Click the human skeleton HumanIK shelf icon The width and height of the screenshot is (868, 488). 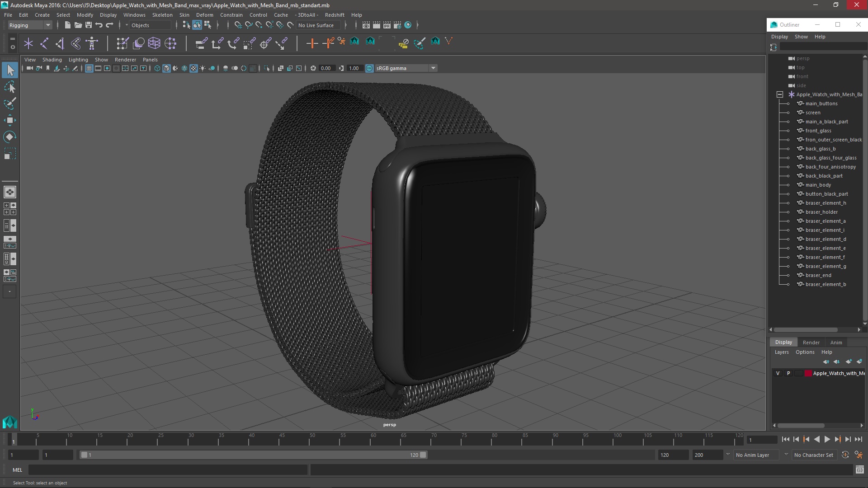pyautogui.click(x=92, y=43)
